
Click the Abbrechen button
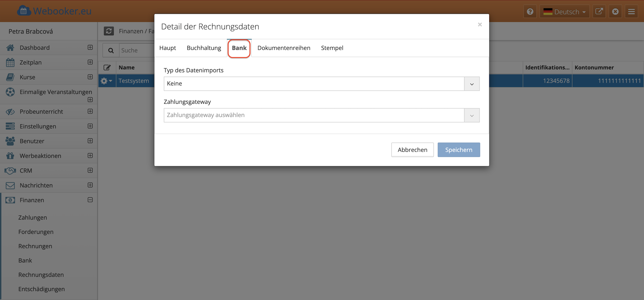(x=412, y=150)
